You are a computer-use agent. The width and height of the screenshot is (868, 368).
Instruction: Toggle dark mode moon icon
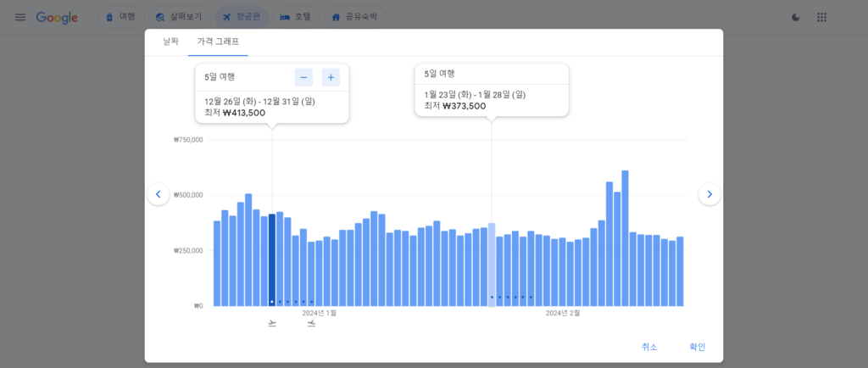click(795, 18)
